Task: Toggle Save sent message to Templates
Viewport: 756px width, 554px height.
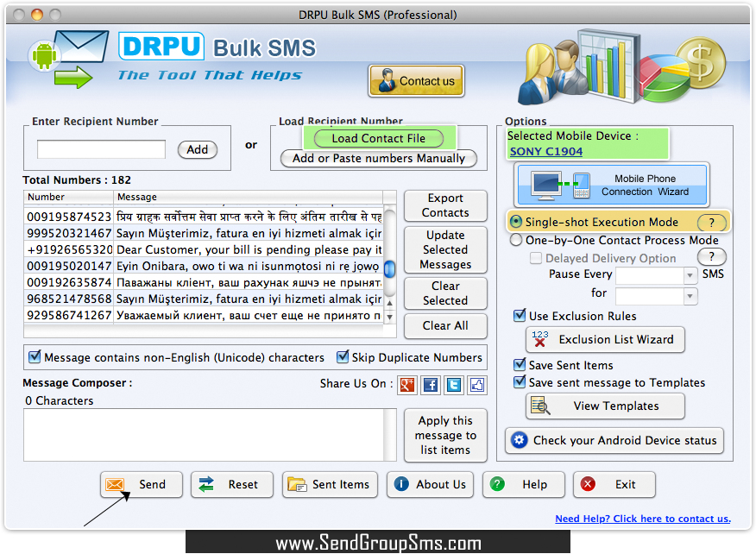Action: coord(520,382)
